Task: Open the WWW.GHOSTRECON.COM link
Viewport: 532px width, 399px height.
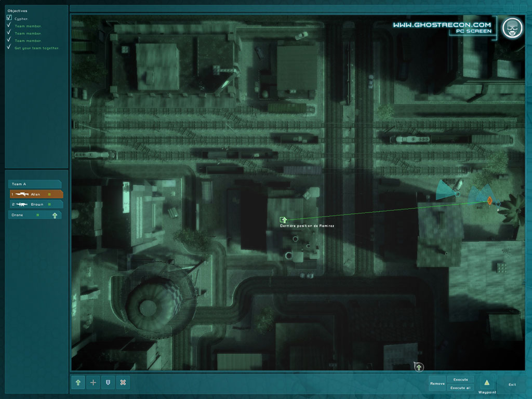Action: pyautogui.click(x=443, y=24)
